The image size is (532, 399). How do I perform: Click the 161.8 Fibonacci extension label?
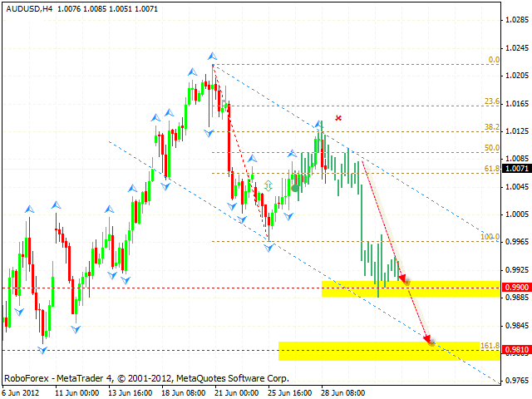point(490,345)
